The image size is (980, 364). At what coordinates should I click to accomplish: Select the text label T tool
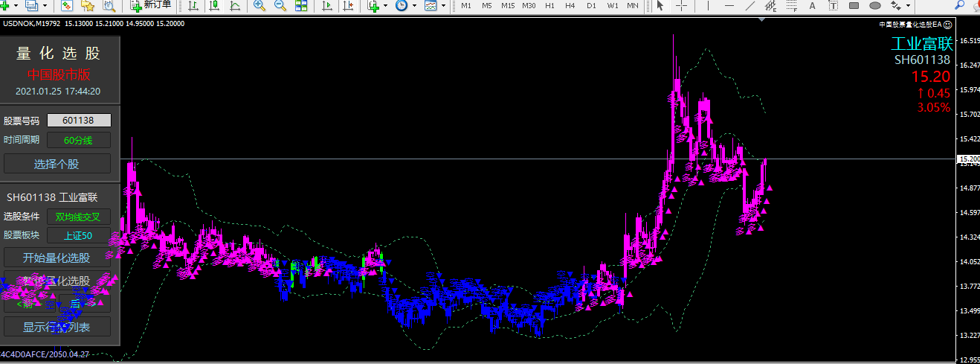833,5
